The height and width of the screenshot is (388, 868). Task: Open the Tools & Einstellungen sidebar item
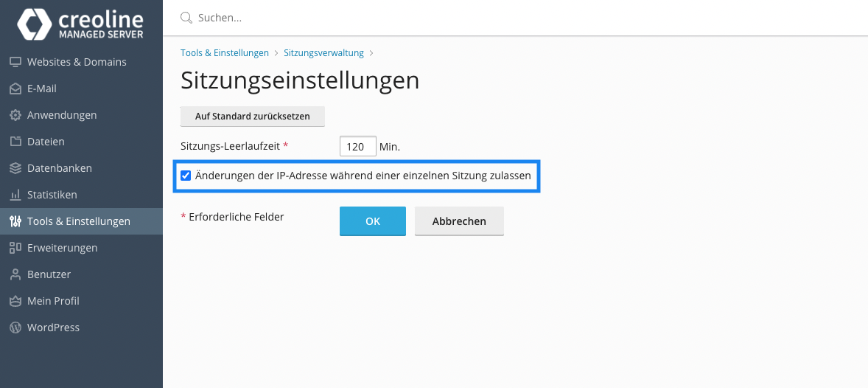click(x=81, y=221)
